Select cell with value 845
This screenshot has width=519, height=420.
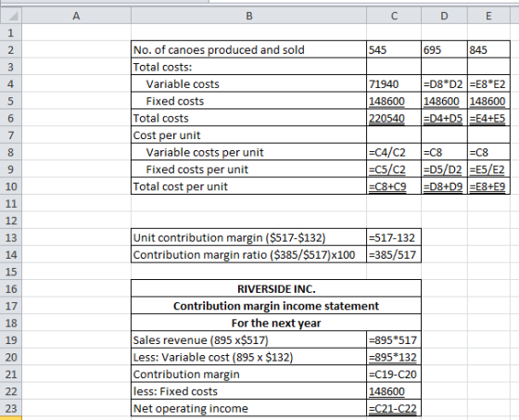488,50
